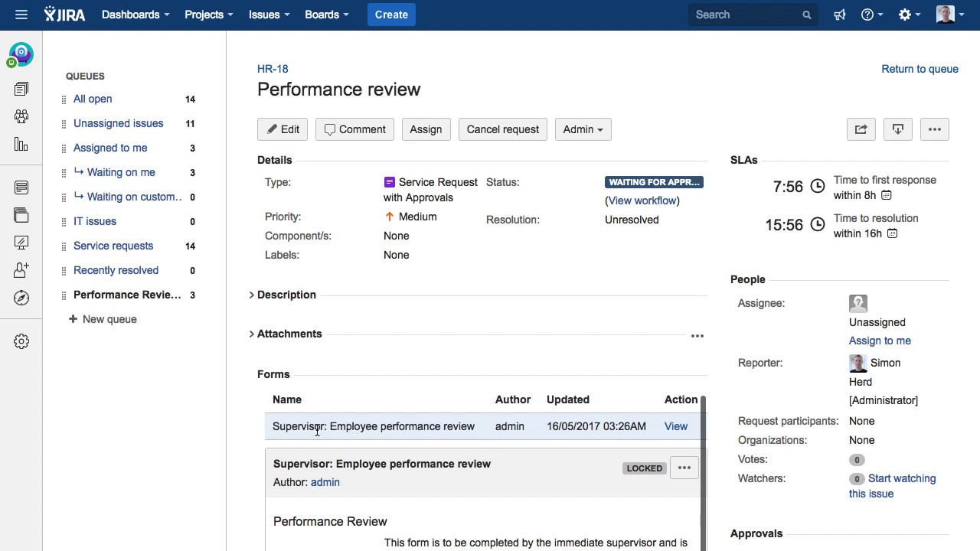Open the stacked pages sidebar icon
This screenshot has height=551, width=980.
pos(21,215)
